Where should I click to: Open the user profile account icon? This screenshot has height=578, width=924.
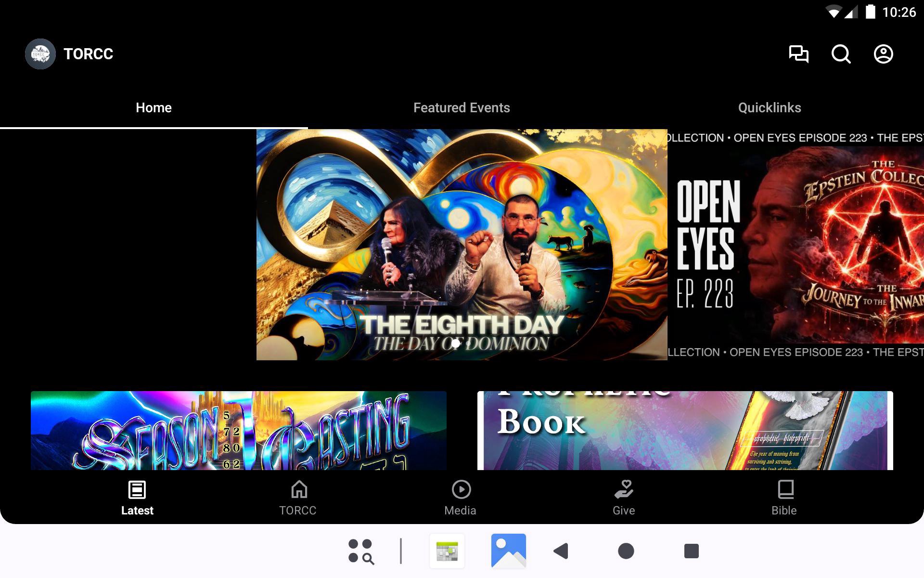(883, 54)
